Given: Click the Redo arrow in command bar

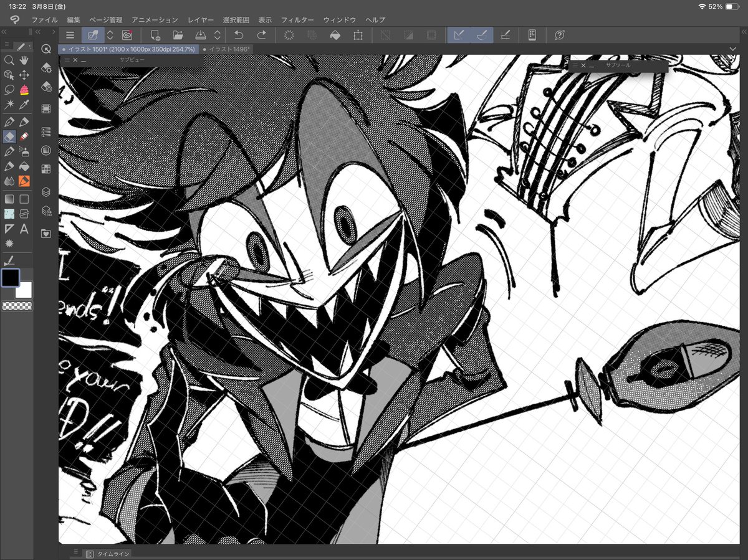Looking at the screenshot, I should tap(262, 35).
